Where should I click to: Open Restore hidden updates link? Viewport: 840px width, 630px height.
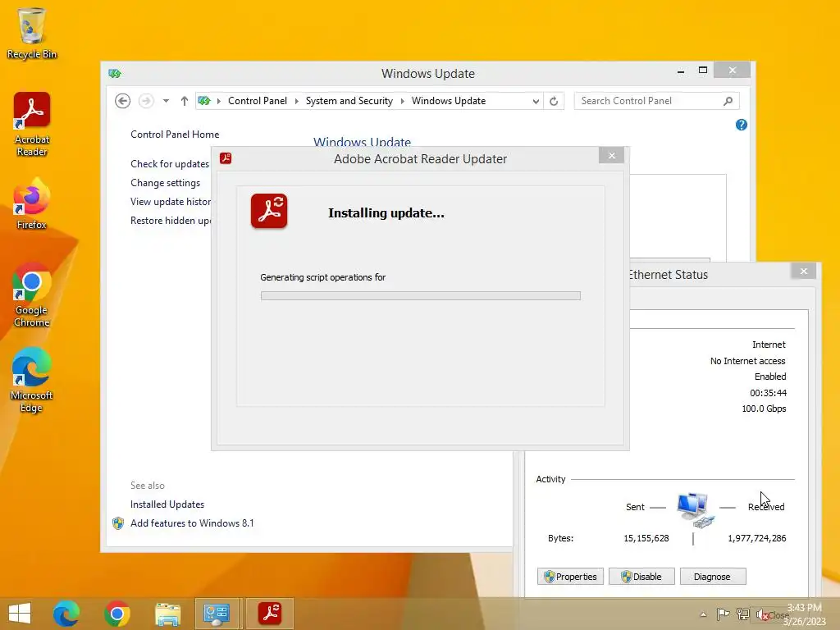(x=171, y=220)
